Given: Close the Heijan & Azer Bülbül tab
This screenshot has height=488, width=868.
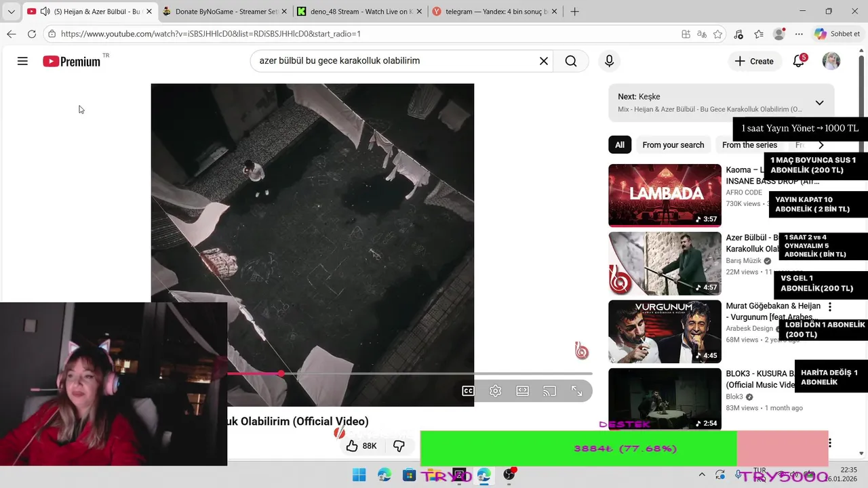Looking at the screenshot, I should 149,12.
